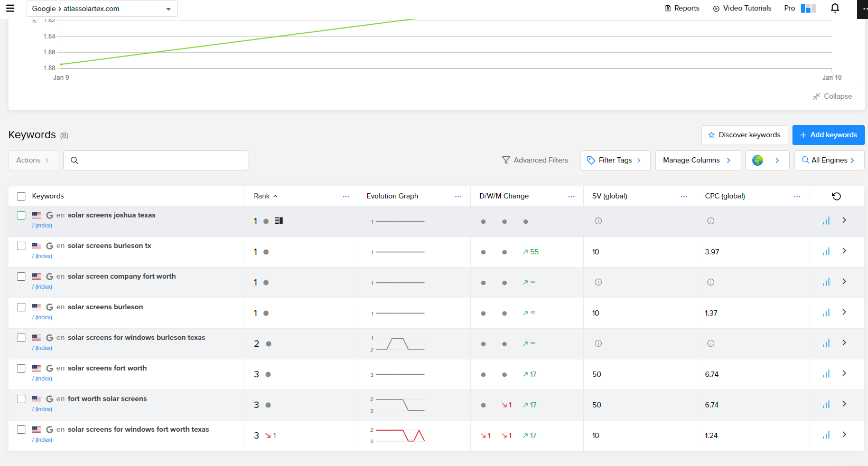Open the Google atlassolartex.com project dropdown

click(x=101, y=9)
